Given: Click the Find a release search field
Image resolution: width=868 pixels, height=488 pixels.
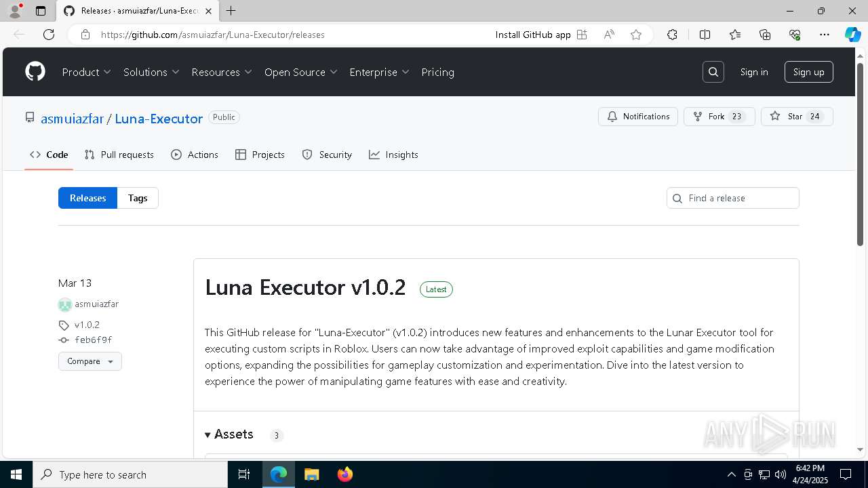Looking at the screenshot, I should (x=733, y=198).
